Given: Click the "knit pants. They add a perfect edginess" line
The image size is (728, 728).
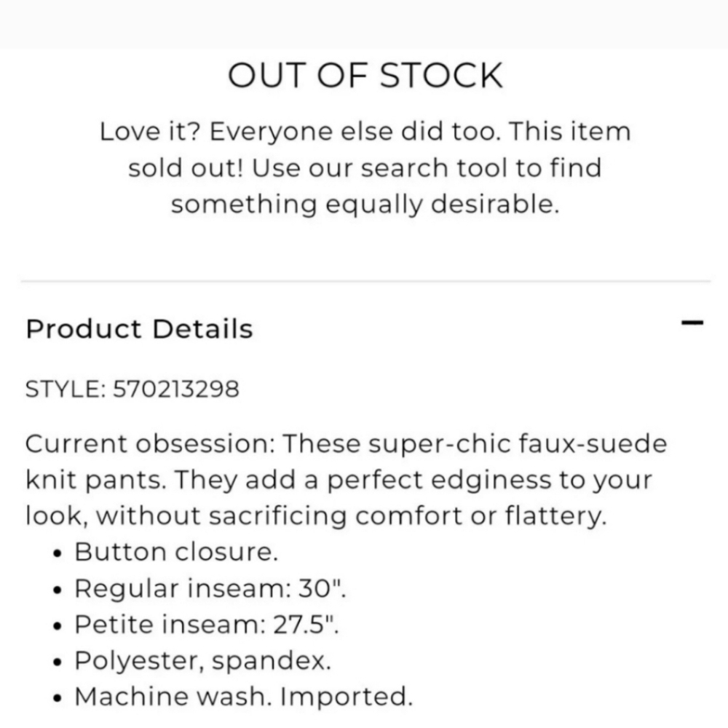Looking at the screenshot, I should pyautogui.click(x=339, y=480).
